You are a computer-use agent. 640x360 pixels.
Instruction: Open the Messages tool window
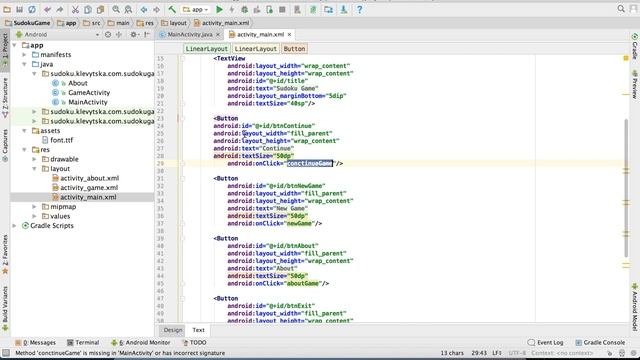(x=36, y=343)
